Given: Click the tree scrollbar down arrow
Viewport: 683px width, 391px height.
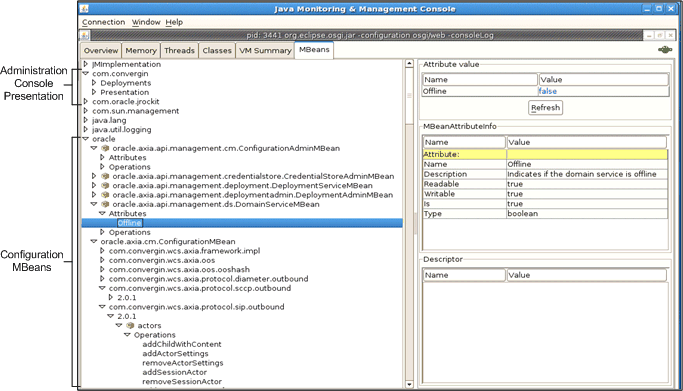Looking at the screenshot, I should pos(409,384).
